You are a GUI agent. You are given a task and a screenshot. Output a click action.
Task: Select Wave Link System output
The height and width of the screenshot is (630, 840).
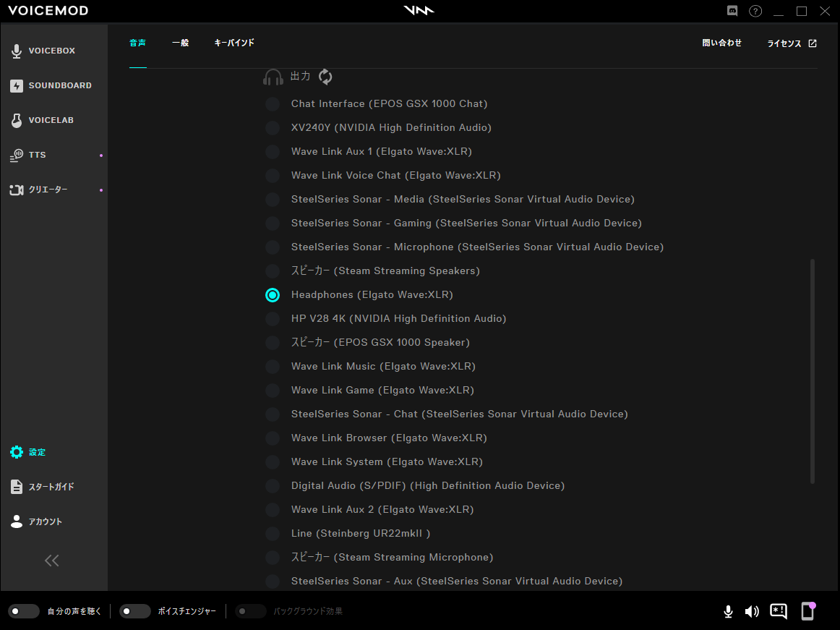(x=273, y=461)
